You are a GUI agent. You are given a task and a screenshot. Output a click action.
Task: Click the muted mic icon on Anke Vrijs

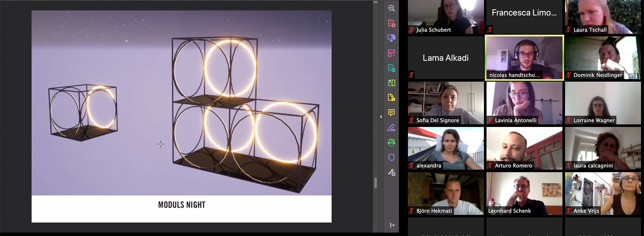click(x=569, y=211)
